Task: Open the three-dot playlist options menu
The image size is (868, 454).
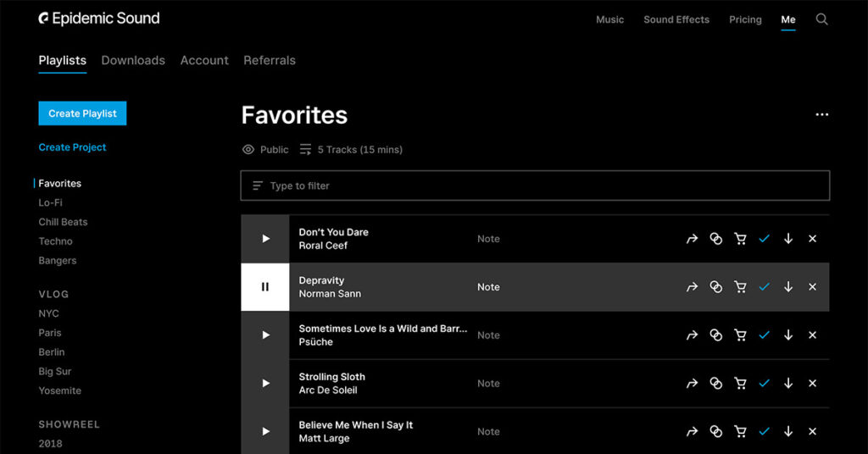Action: pyautogui.click(x=821, y=115)
